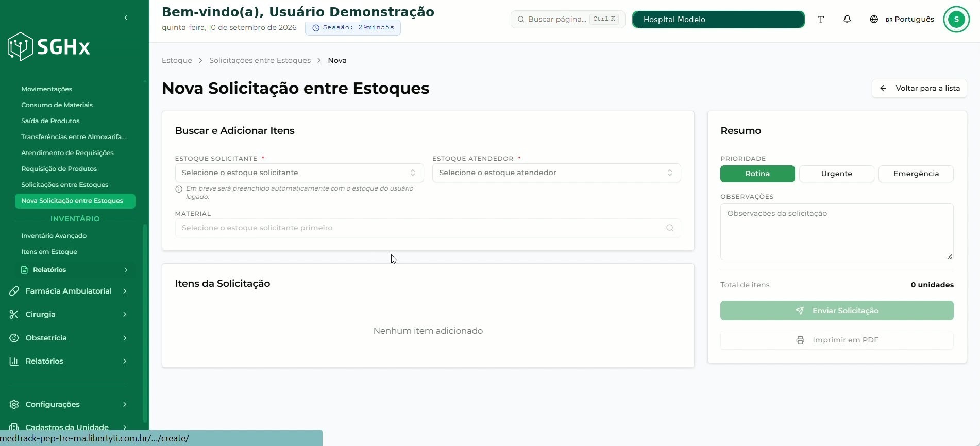Viewport: 980px width, 446px height.
Task: Expand Configurações menu chevron
Action: point(125,404)
